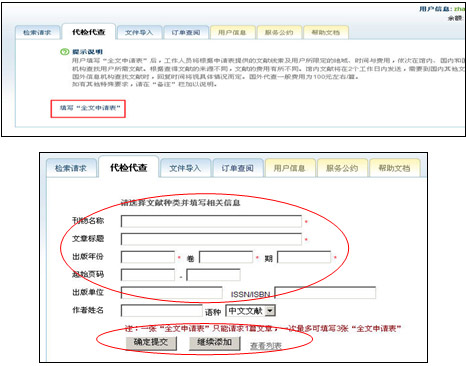The width and height of the screenshot is (466, 366).
Task: Switch to 文件导入 tab in form panel
Action: click(x=185, y=168)
